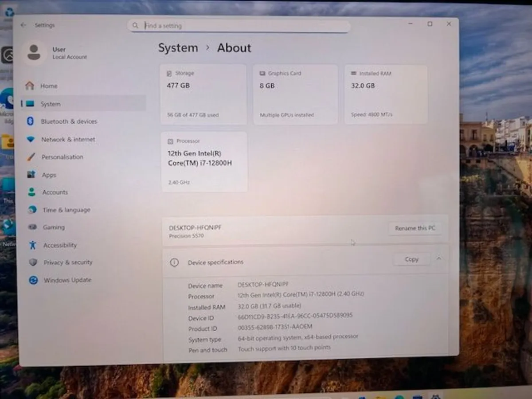Open Time & language via its icon
This screenshot has width=532, height=399.
[x=32, y=210]
